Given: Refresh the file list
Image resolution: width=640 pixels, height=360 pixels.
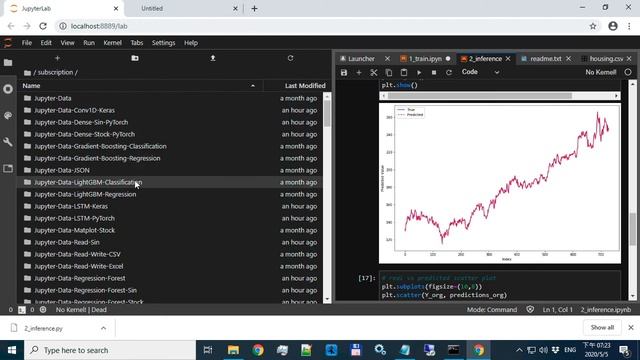Looking at the screenshot, I should click(x=290, y=58).
